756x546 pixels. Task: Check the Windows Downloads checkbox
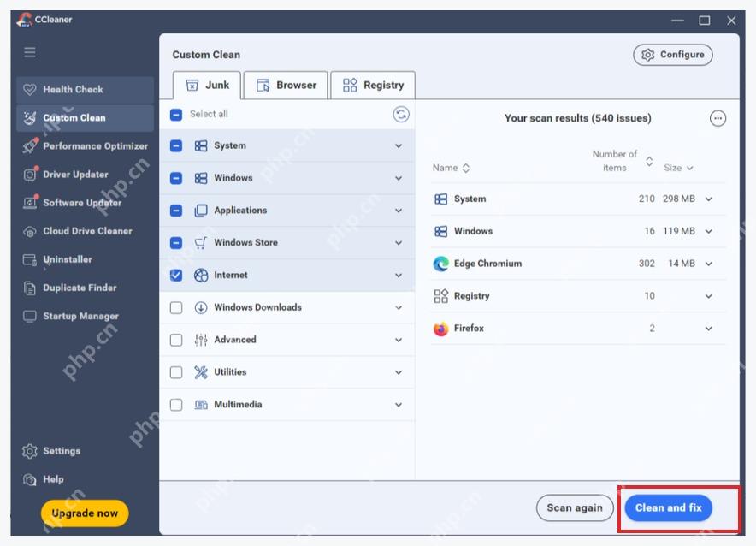coord(176,307)
